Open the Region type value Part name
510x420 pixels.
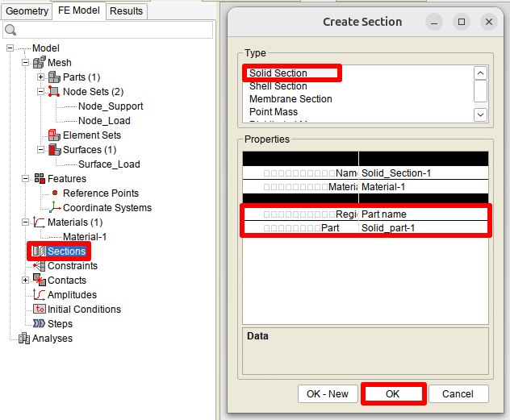423,214
